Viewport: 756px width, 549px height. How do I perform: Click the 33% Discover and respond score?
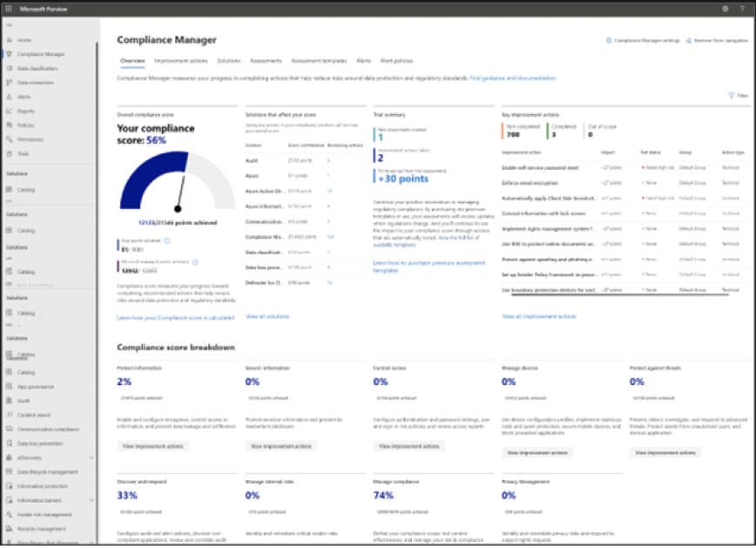coord(127,496)
